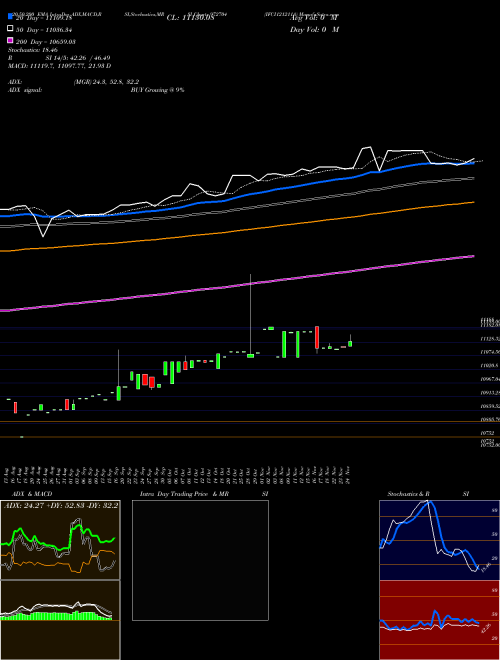Click the 'Stochastics: 18.46' readout
Screen dimensions: 500x660
(33, 50)
